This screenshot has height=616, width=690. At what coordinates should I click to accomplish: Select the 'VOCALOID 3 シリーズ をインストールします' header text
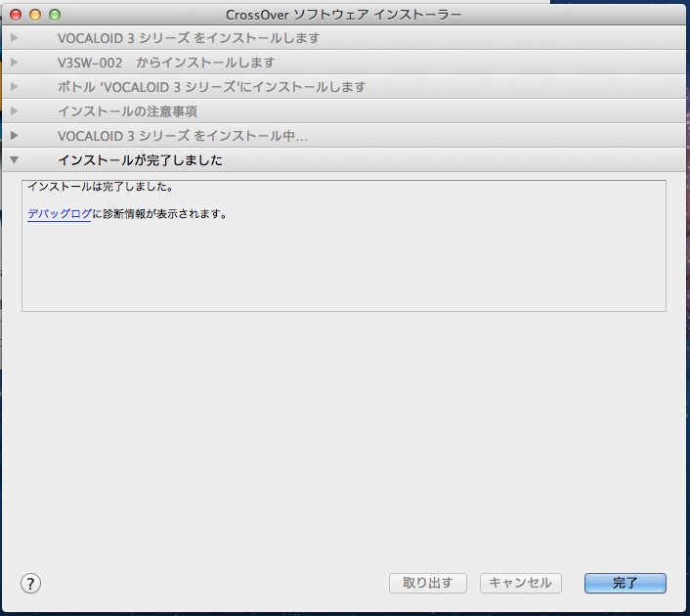click(x=189, y=38)
